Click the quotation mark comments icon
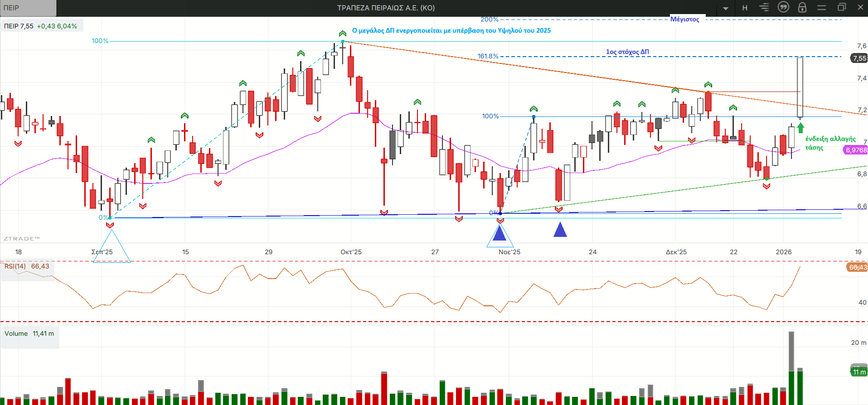The image size is (868, 405). pyautogui.click(x=783, y=7)
